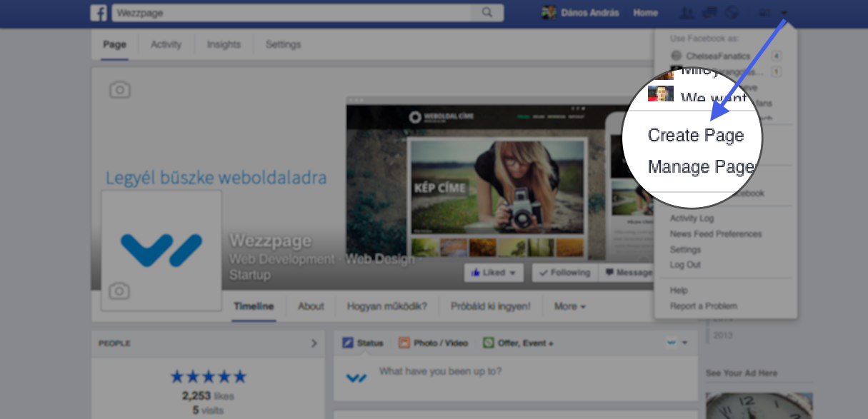
Task: Choose Settings in the account menu
Action: pyautogui.click(x=685, y=250)
